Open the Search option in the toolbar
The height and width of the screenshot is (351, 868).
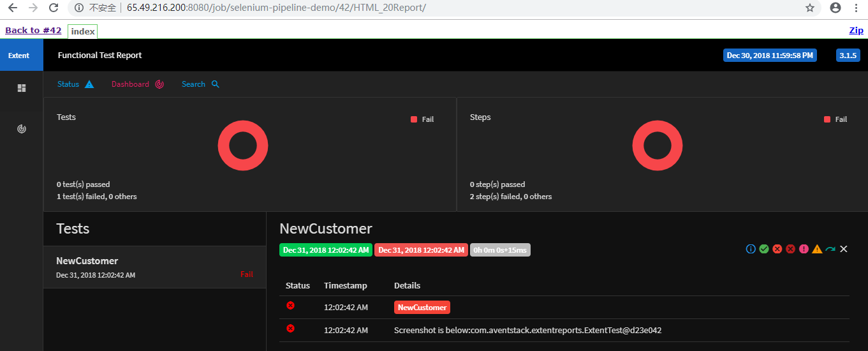click(x=200, y=84)
